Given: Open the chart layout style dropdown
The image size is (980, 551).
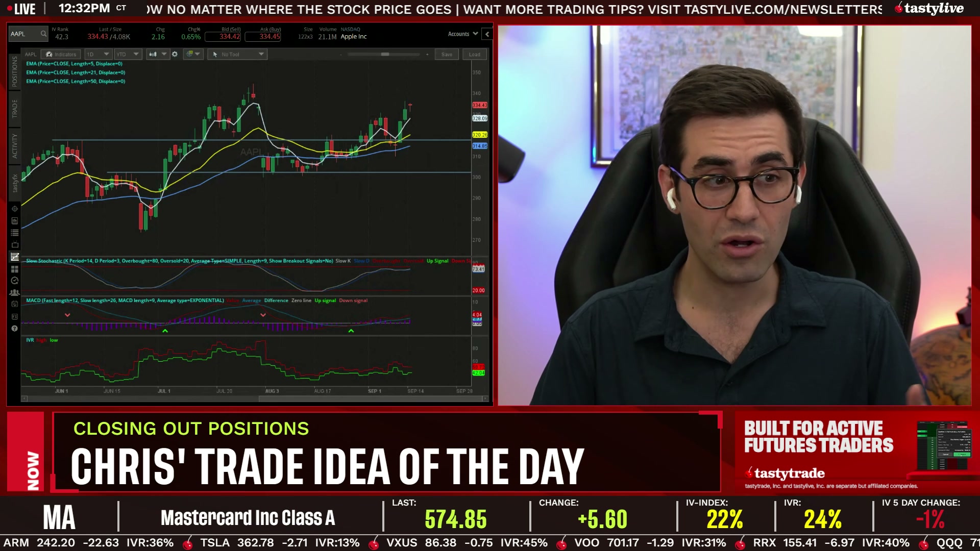Looking at the screenshot, I should [x=193, y=54].
